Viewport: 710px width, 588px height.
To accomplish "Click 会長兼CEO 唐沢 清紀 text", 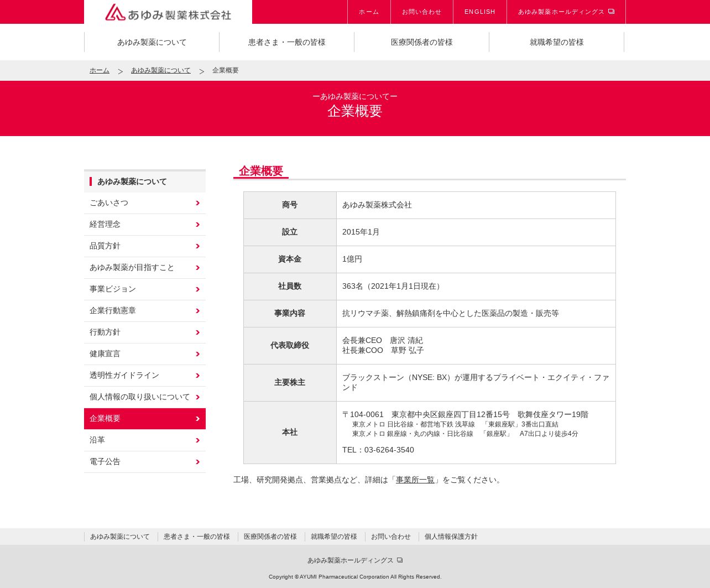I will tap(383, 340).
